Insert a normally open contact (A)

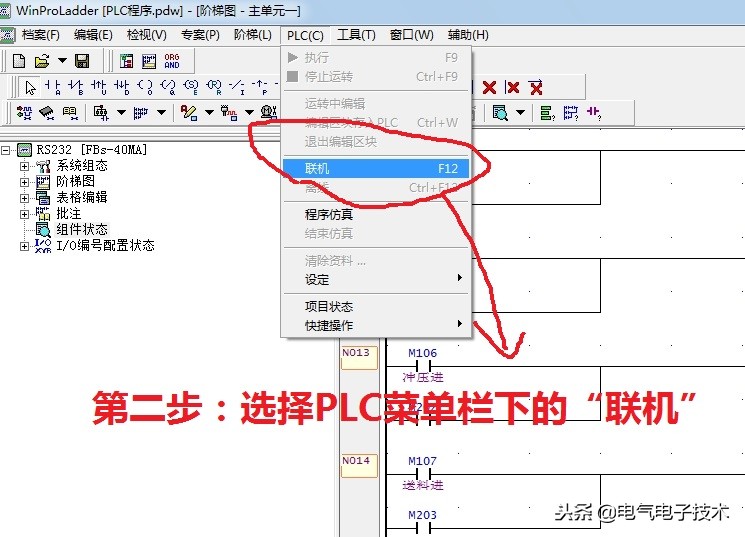pyautogui.click(x=52, y=87)
